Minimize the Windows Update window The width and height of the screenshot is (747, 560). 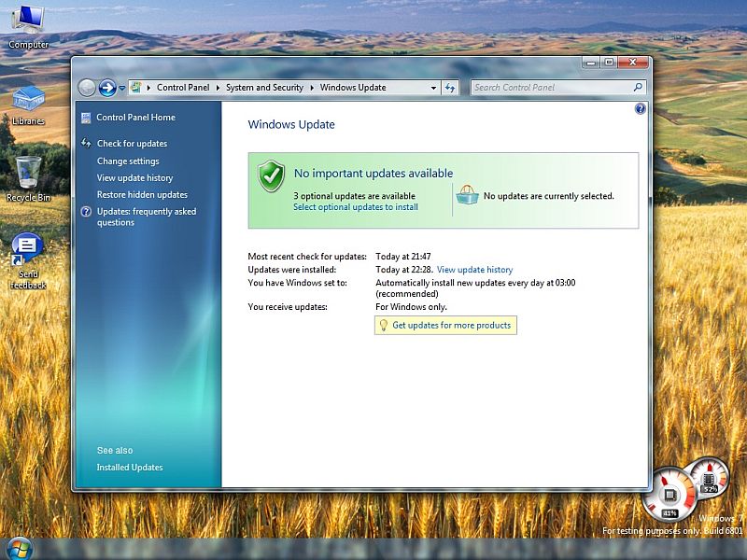tap(591, 63)
